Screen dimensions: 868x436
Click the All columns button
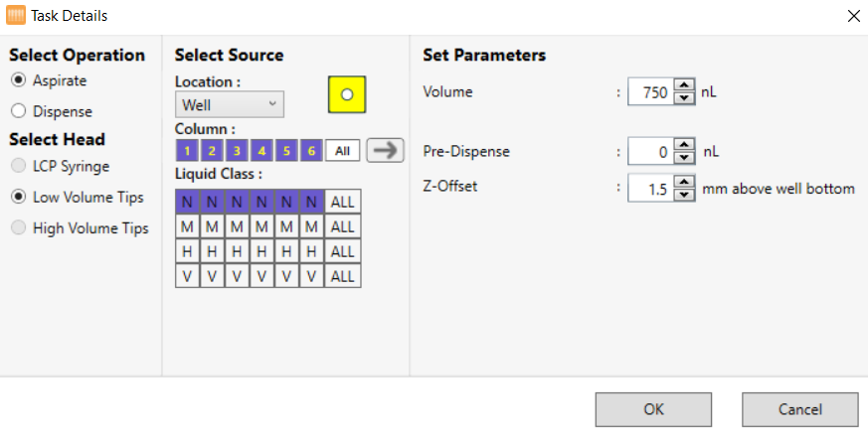pyautogui.click(x=342, y=151)
